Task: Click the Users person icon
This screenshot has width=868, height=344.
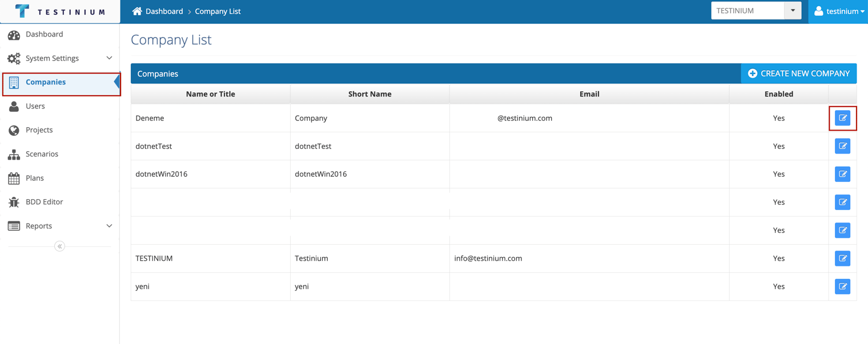Action: pos(14,106)
